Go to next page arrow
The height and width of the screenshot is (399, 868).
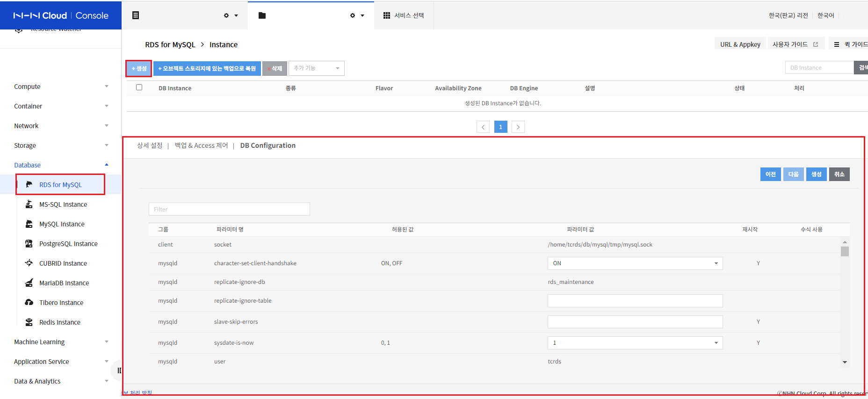(518, 127)
